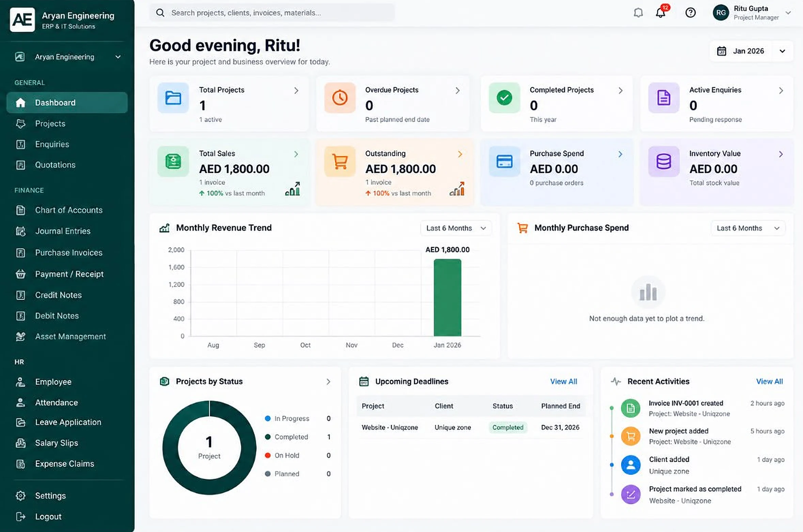Open the help question mark icon
The width and height of the screenshot is (803, 532).
(x=690, y=13)
